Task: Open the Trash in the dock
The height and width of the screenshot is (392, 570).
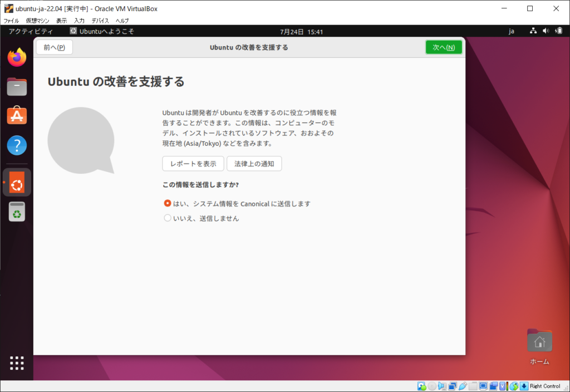Action: point(17,212)
